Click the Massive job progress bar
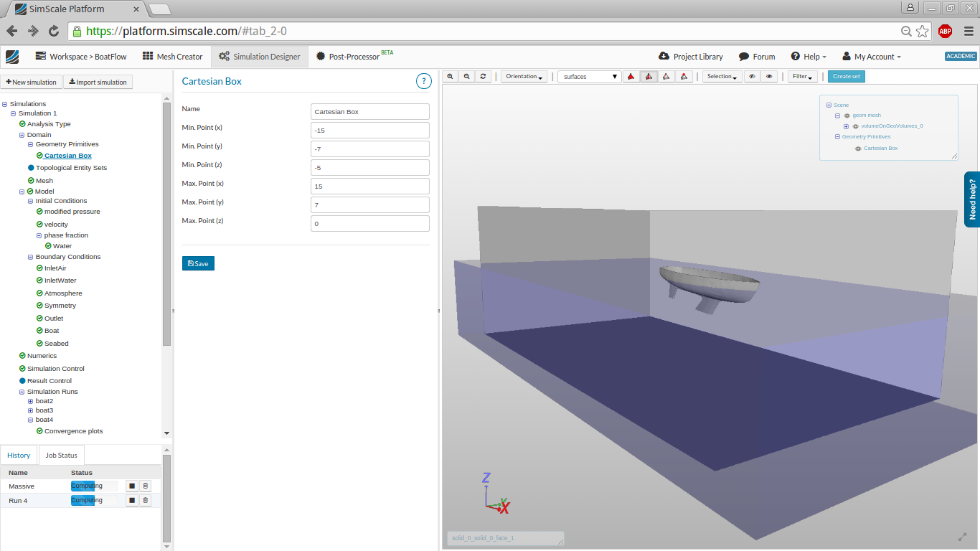The width and height of the screenshot is (980, 551). pos(94,486)
